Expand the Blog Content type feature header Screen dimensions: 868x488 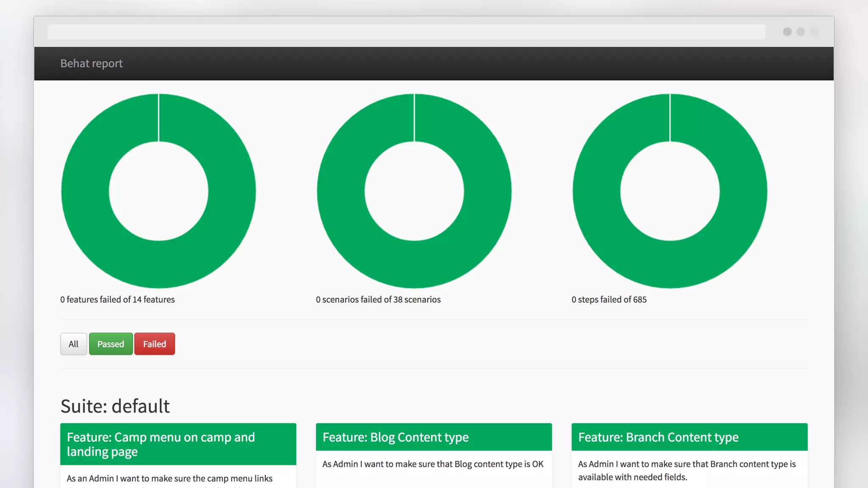click(x=434, y=437)
